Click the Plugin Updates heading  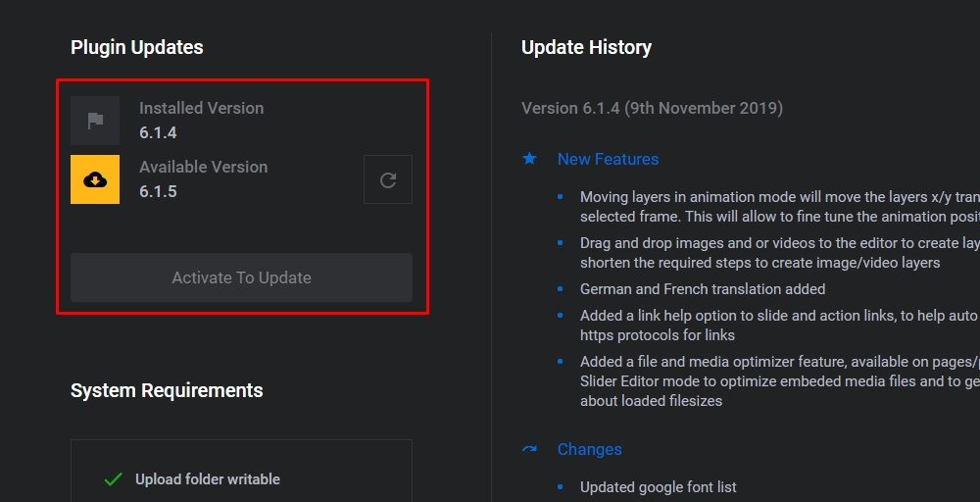[137, 47]
